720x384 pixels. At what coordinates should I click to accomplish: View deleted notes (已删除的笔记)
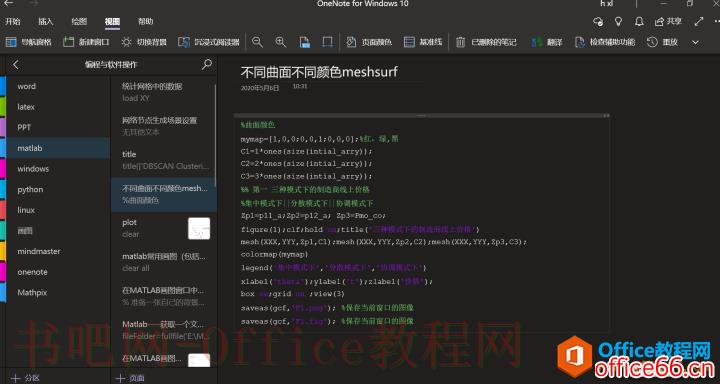pyautogui.click(x=486, y=42)
